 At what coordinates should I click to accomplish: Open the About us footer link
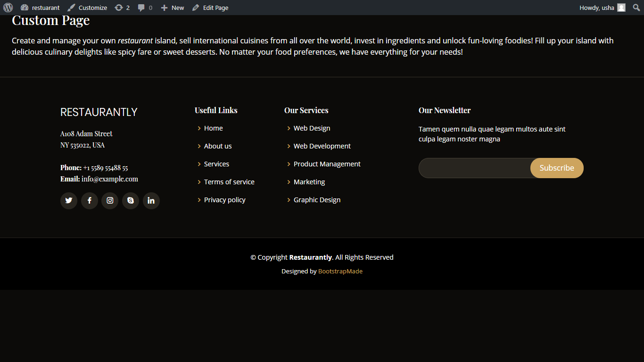pyautogui.click(x=218, y=146)
